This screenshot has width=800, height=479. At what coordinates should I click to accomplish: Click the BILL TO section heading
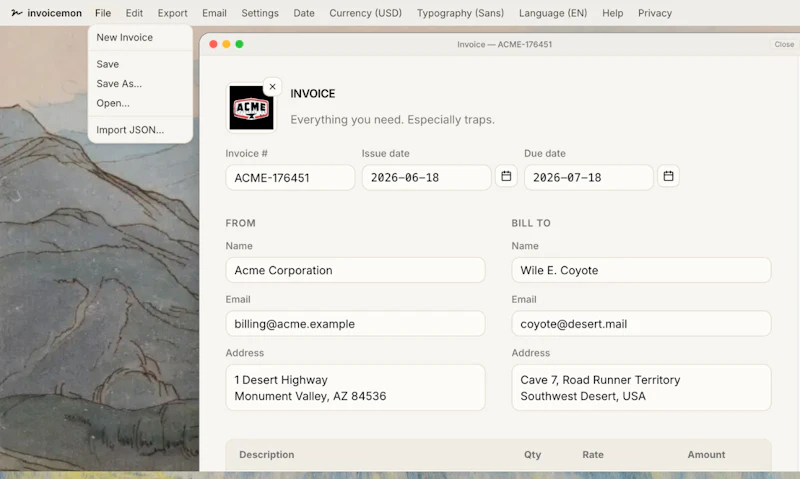[531, 223]
